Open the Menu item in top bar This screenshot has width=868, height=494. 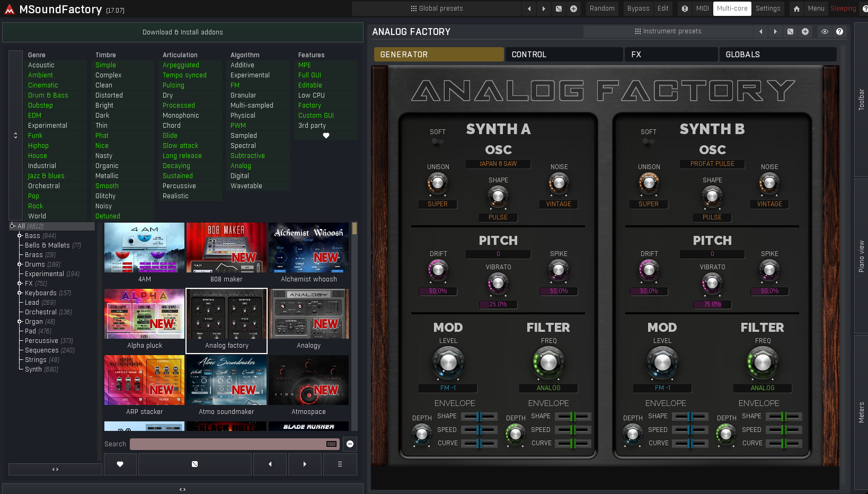coord(816,8)
